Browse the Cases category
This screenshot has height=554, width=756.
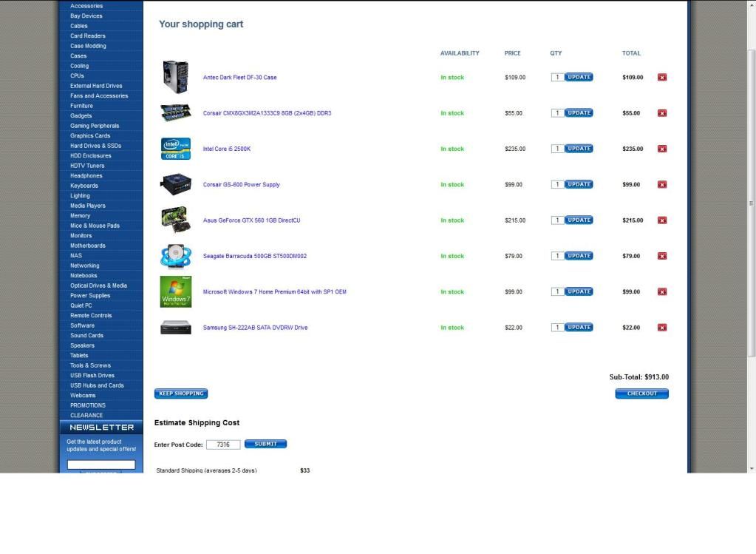point(78,56)
